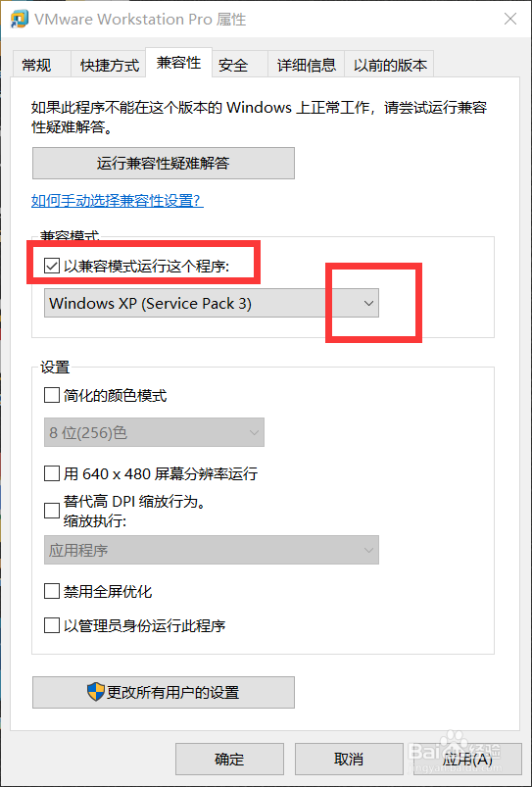Uncheck 以兼容模式运行这个程序 checkbox
The height and width of the screenshot is (787, 532).
52,266
